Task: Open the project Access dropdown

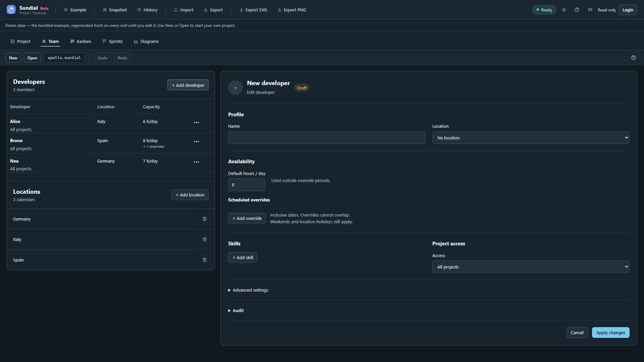Action: [531, 267]
